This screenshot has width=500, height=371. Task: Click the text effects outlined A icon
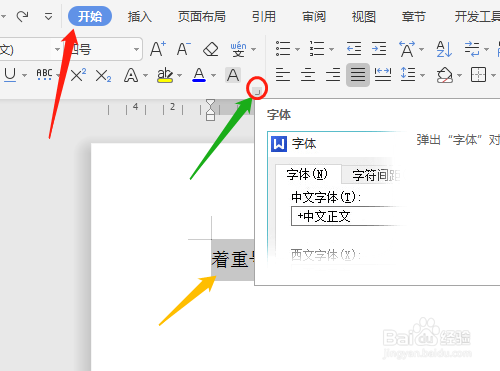click(x=131, y=75)
